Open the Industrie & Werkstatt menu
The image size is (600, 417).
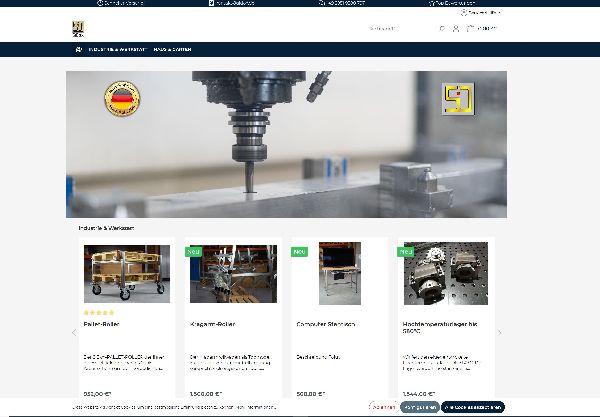(118, 49)
